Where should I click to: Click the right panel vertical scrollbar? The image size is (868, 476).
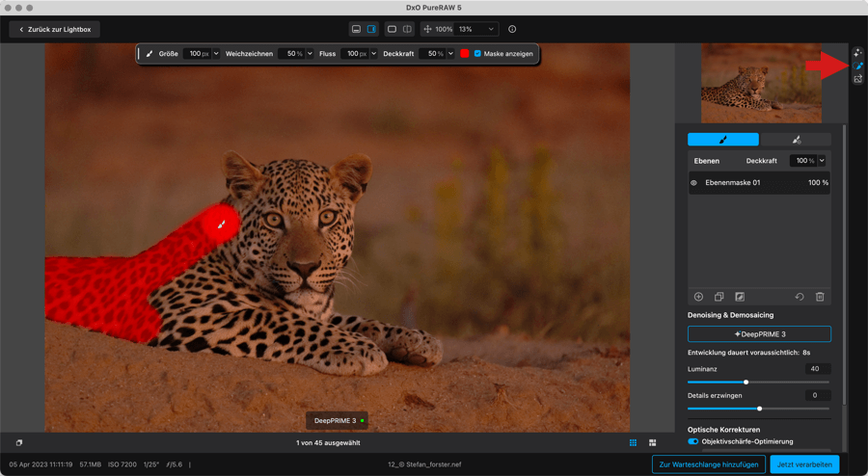pyautogui.click(x=844, y=265)
